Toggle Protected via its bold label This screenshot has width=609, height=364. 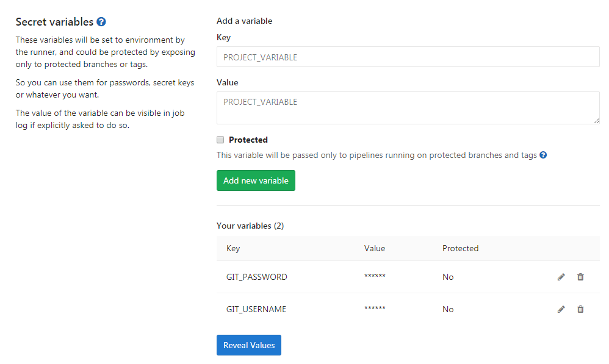click(248, 140)
